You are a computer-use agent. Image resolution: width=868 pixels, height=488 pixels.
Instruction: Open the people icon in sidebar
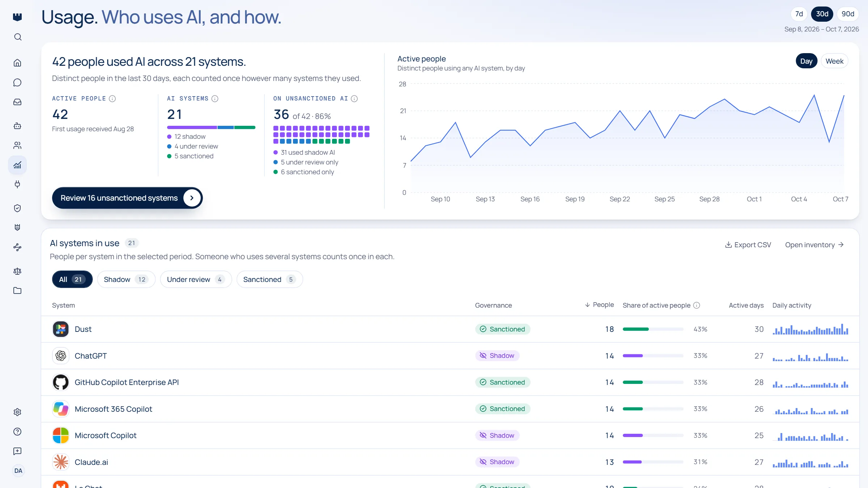tap(17, 145)
